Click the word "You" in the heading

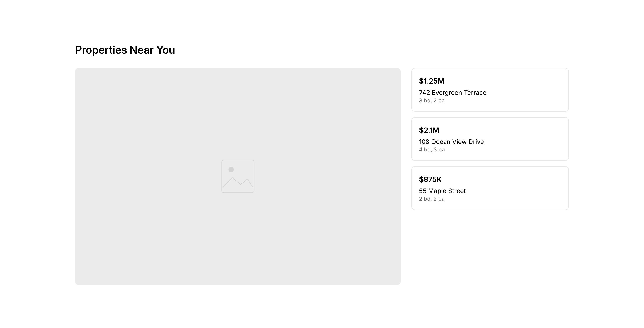[165, 50]
